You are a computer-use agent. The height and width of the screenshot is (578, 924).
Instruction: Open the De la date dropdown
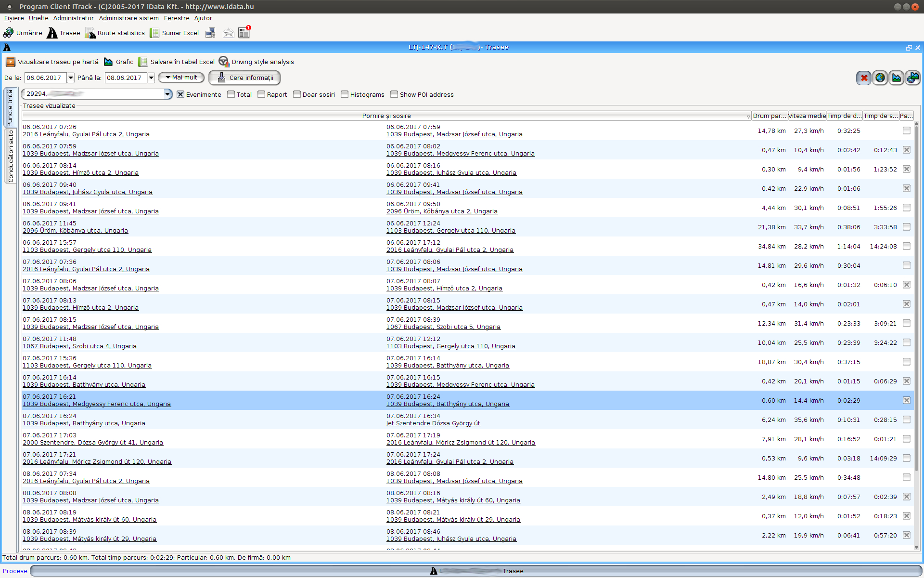[71, 78]
